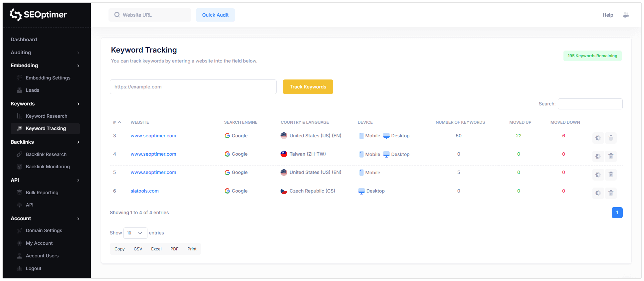Viewport: 644px width, 281px height.
Task: Open Dashboard in the sidebar
Action: point(24,40)
